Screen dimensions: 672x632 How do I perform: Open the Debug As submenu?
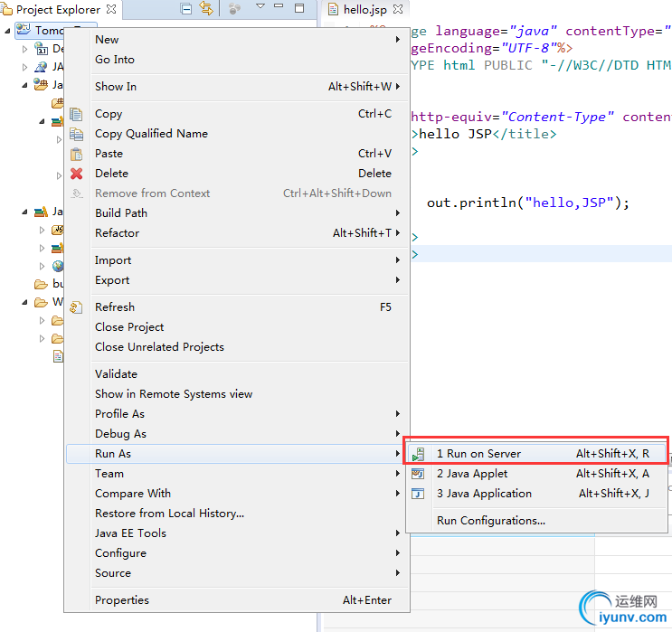[238, 434]
